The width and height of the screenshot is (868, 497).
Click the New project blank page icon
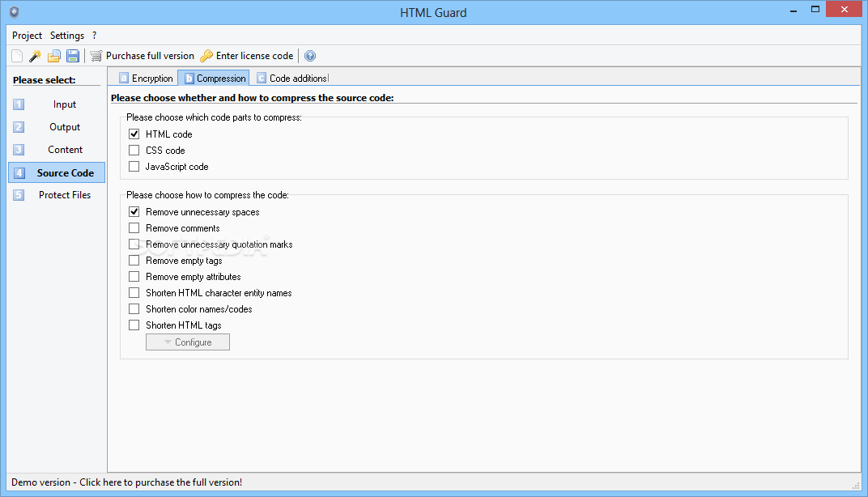(x=17, y=56)
